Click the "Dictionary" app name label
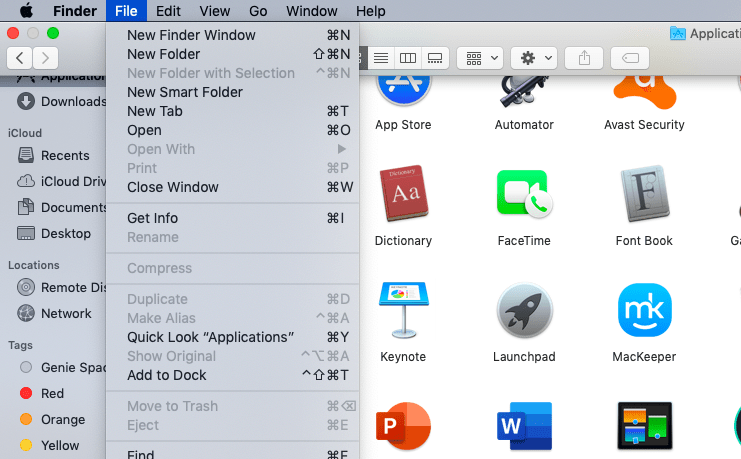741x459 pixels. coord(403,241)
